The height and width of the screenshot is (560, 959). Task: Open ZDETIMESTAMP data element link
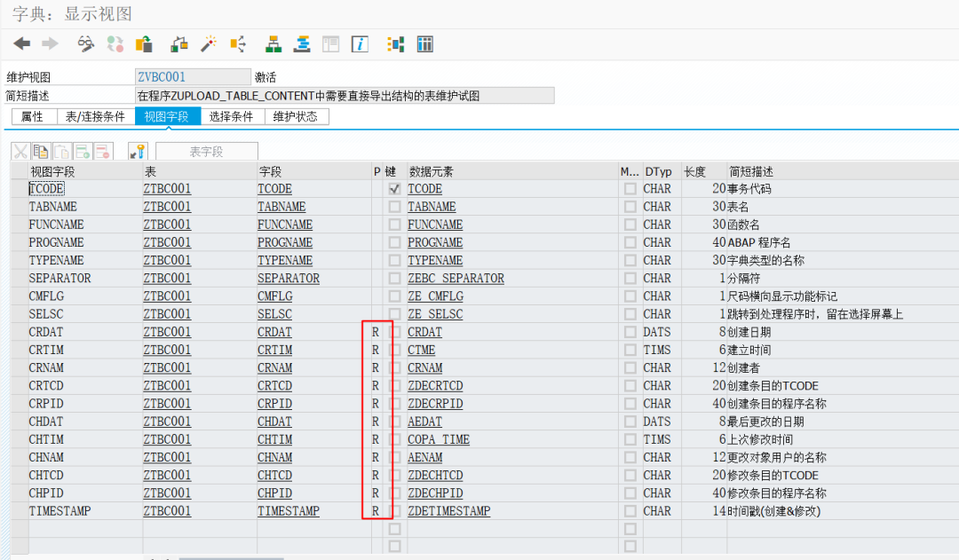449,511
